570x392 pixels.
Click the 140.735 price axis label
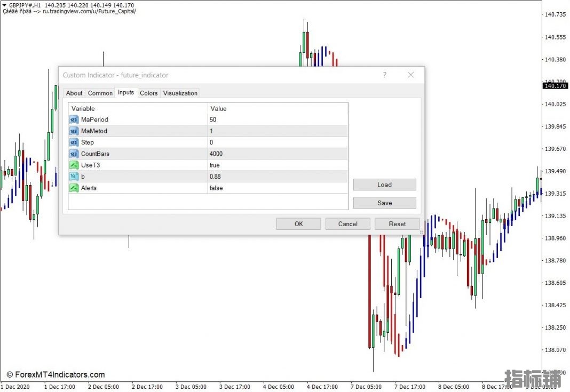(x=555, y=14)
